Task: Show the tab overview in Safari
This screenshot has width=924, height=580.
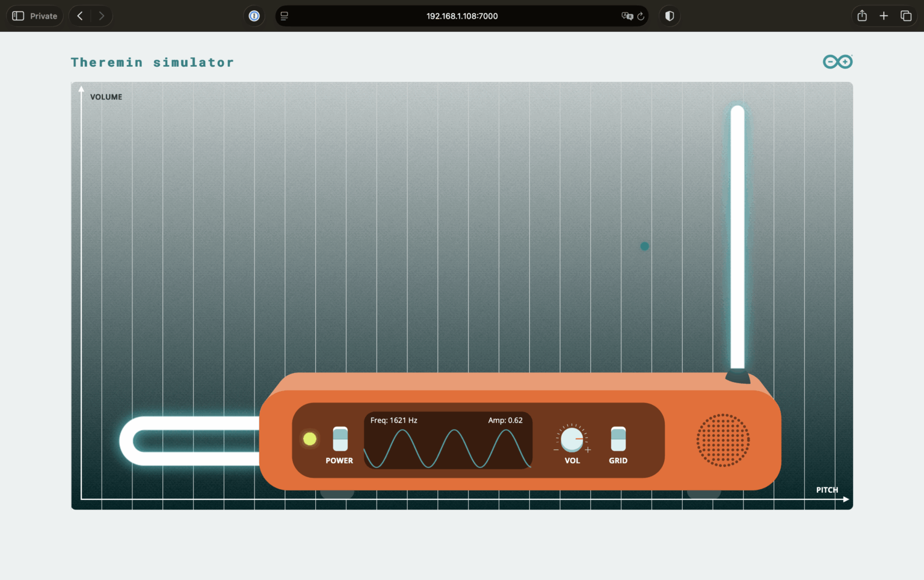Action: tap(906, 16)
